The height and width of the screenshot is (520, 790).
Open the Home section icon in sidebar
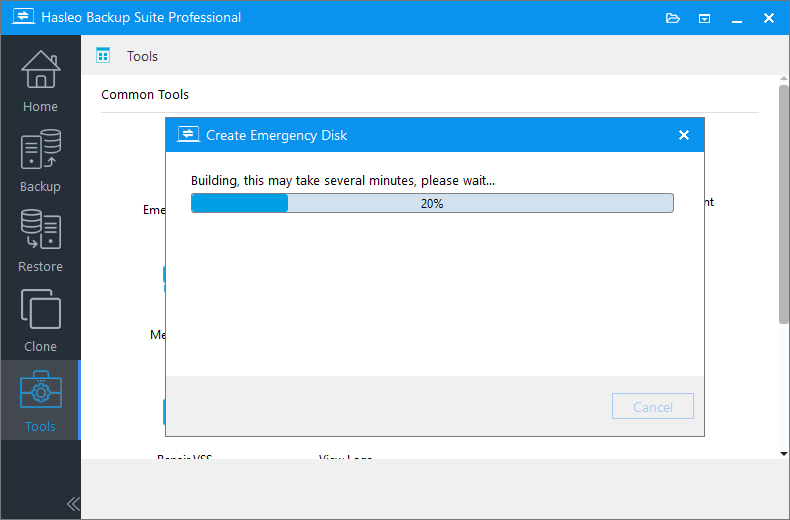[40, 70]
